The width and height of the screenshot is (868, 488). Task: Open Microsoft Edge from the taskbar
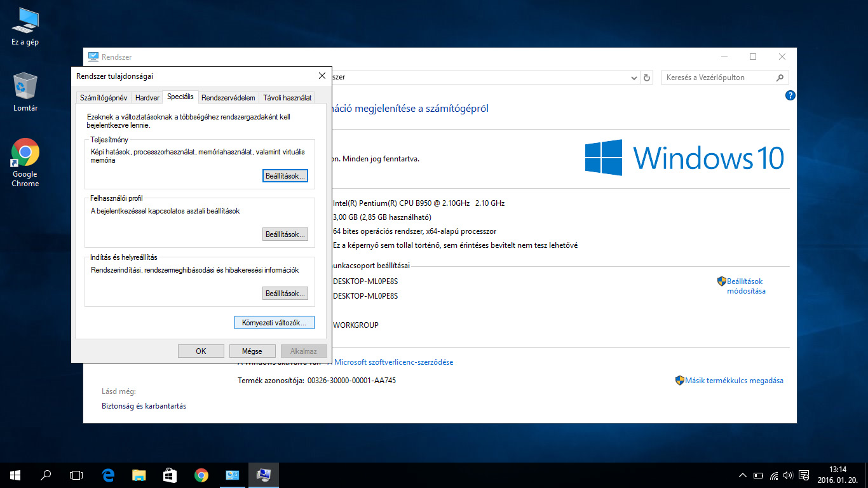point(107,475)
